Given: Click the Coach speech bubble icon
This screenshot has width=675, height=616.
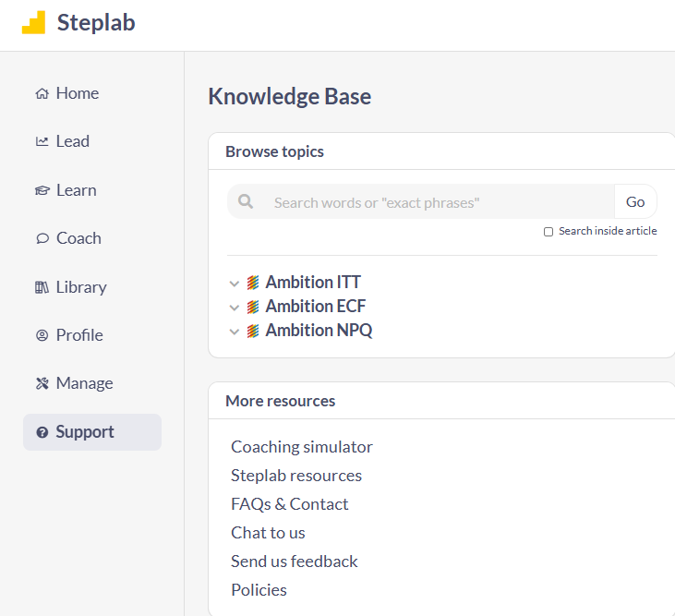Looking at the screenshot, I should [42, 238].
